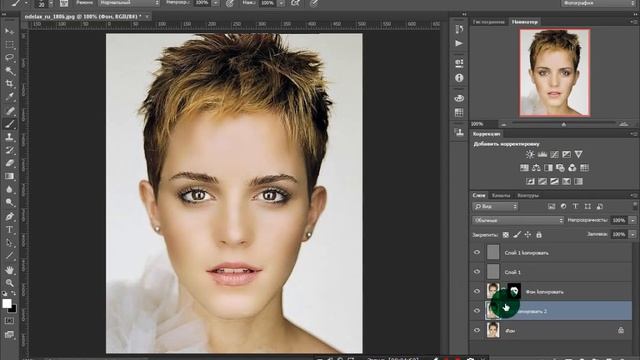The height and width of the screenshot is (360, 640).
Task: Open the layer fill slider arrow
Action: (633, 234)
